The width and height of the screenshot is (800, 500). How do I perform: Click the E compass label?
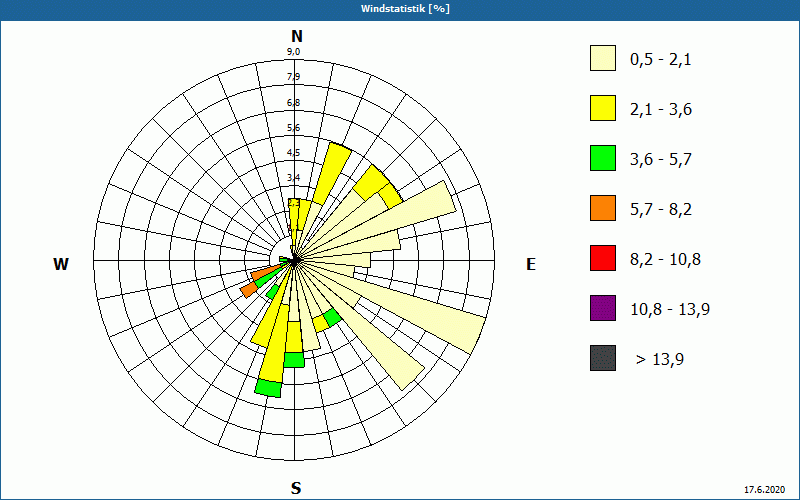click(531, 264)
